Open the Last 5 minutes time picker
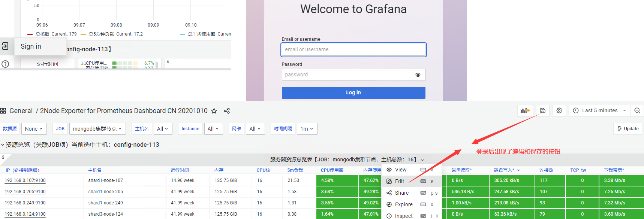644x219 pixels. (599, 110)
